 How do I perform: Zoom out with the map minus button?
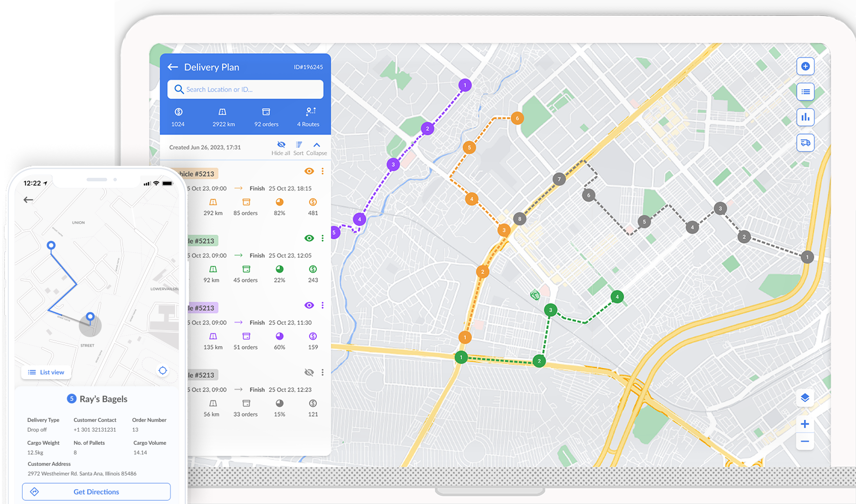pos(805,441)
